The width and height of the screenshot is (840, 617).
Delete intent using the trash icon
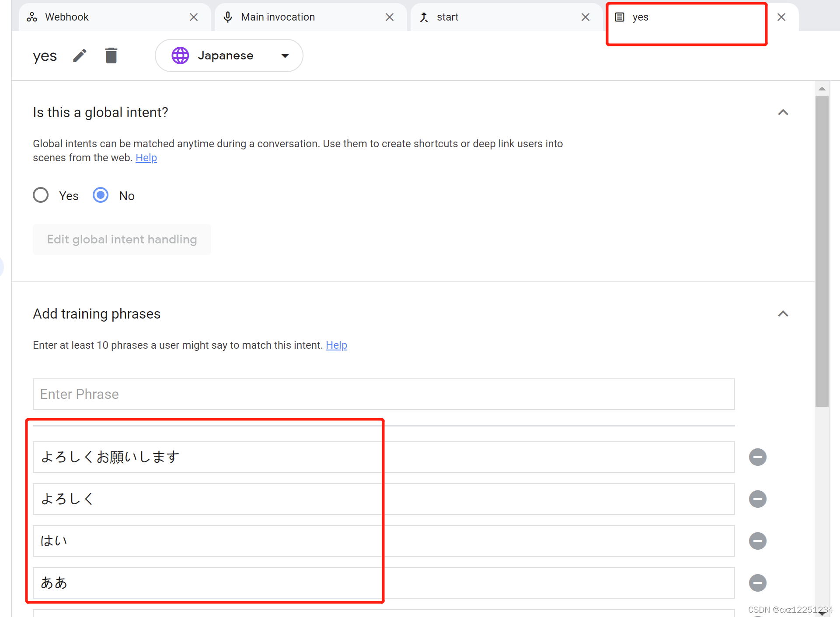[x=111, y=56]
